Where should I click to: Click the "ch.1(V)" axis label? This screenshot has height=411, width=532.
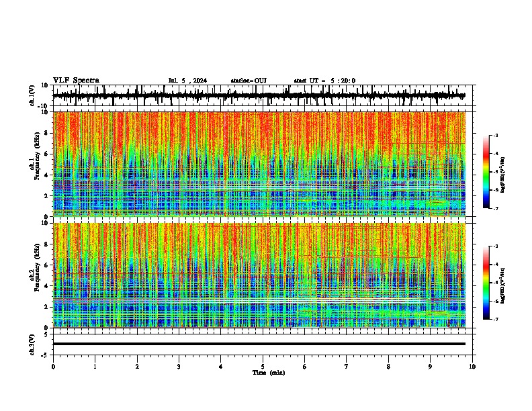32,95
